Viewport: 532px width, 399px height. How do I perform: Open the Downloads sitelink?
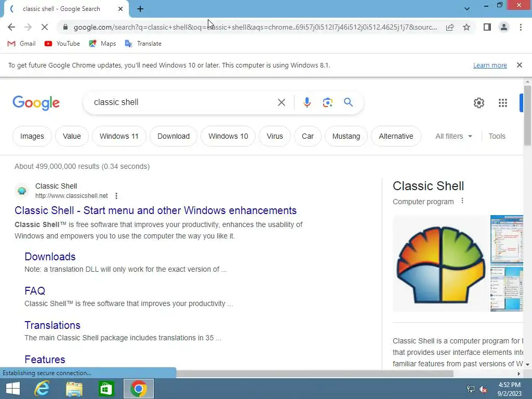[50, 257]
